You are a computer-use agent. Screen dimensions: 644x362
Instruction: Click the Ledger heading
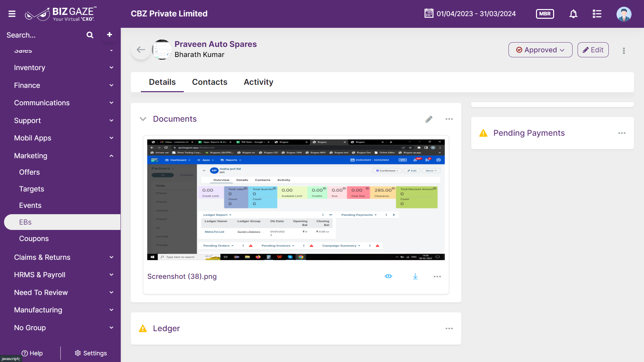pyautogui.click(x=166, y=328)
